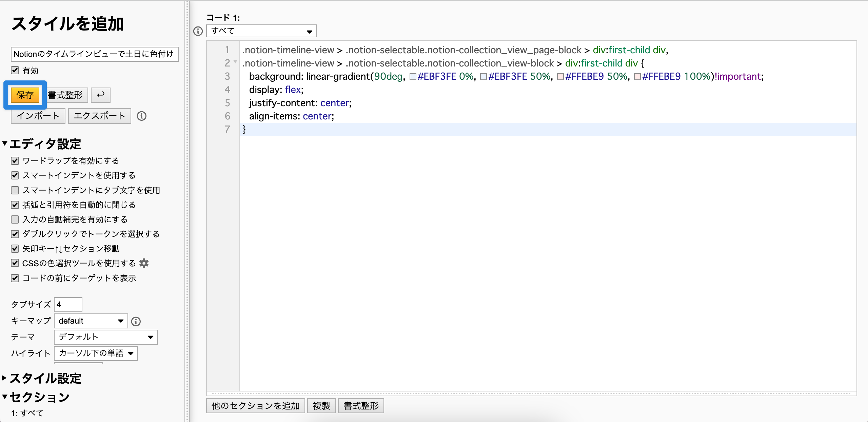Open the テーマ dropdown showing デフォルト
The image size is (868, 422).
(106, 337)
